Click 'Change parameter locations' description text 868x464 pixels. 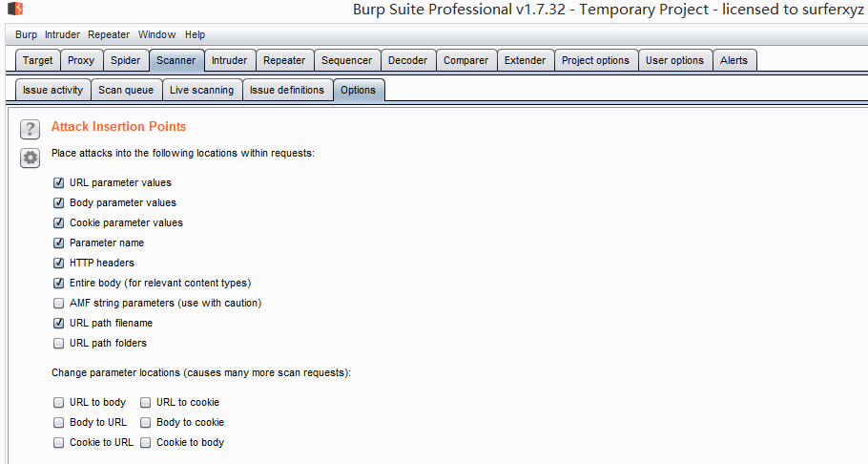click(x=201, y=372)
